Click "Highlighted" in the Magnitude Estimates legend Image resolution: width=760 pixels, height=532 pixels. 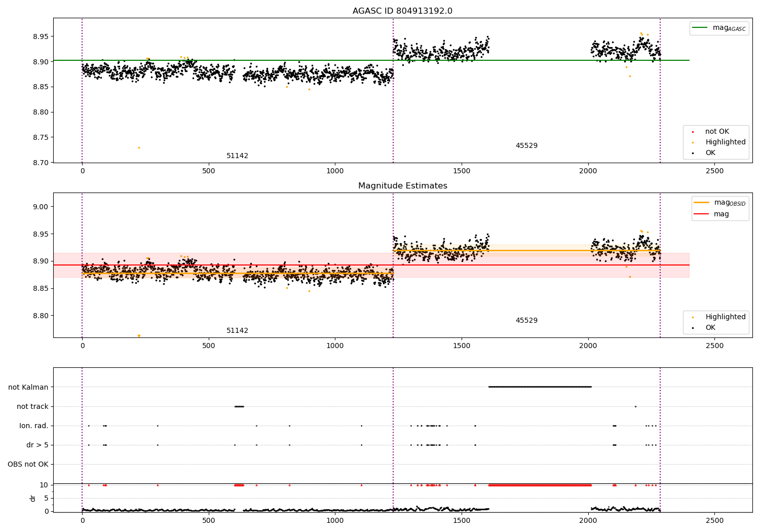(725, 317)
